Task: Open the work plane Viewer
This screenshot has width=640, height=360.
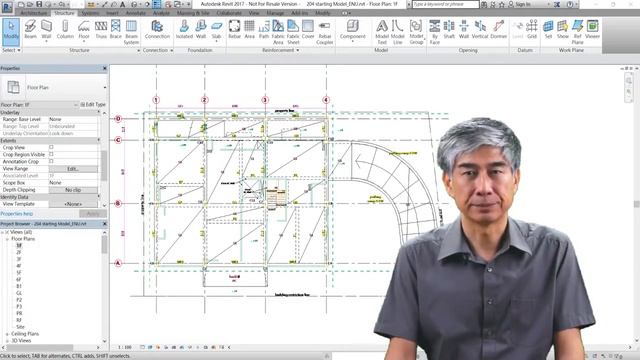Action: [x=592, y=29]
